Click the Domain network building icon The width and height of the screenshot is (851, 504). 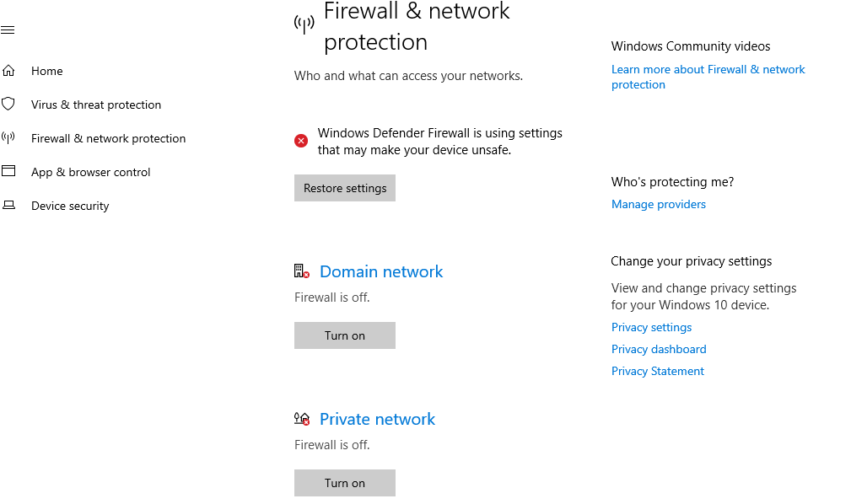(302, 271)
